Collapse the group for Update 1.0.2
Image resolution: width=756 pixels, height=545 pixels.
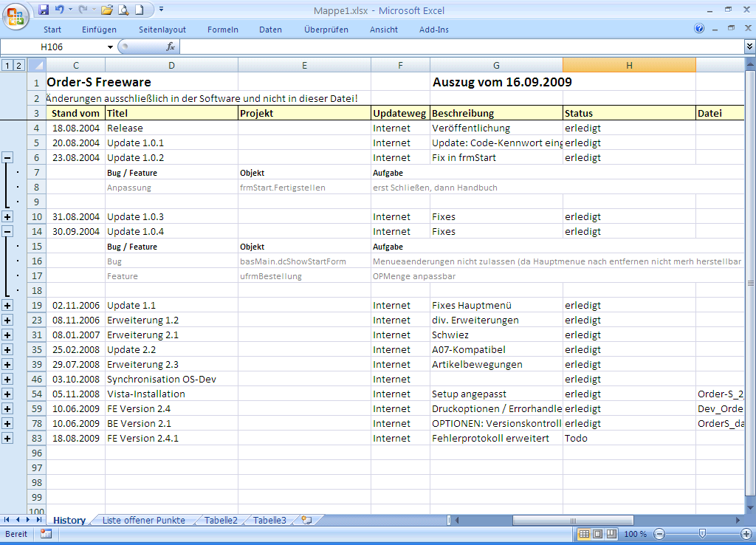(7, 157)
